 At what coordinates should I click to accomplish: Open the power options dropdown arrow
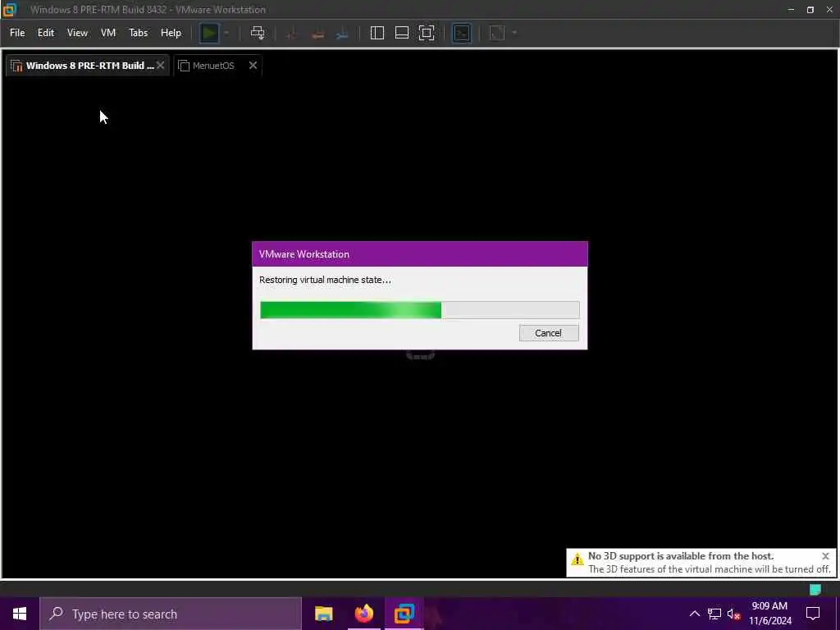226,33
